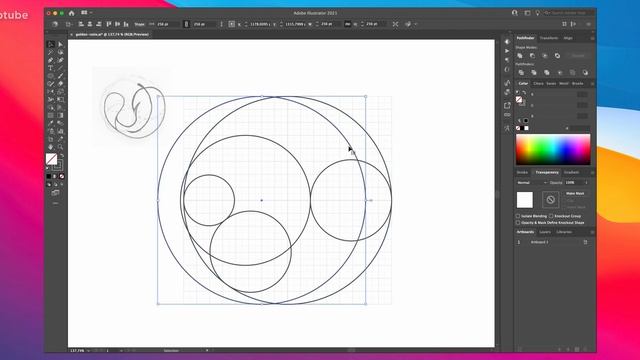Click the vertical canvas scrollbar
This screenshot has width=640, height=360.
click(x=498, y=194)
